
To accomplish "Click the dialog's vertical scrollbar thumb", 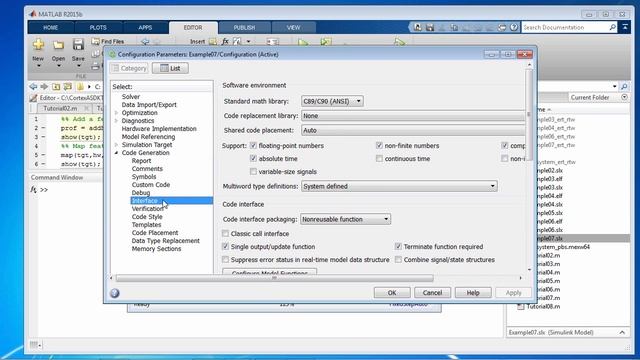I will pos(529,114).
